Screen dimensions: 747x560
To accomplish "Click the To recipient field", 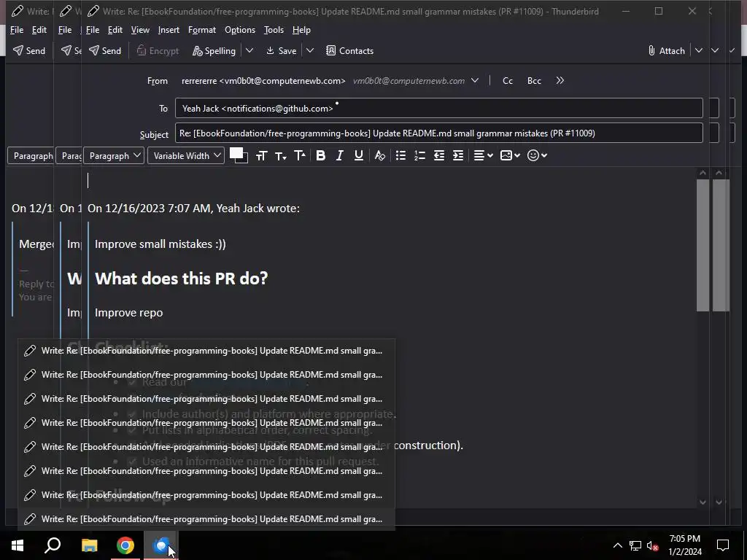I will (438, 108).
